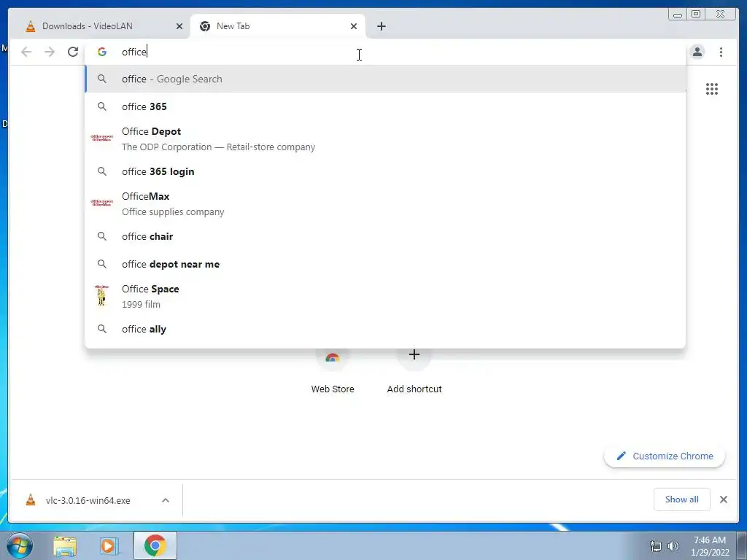
Task: Click the search icon beside 'office ally'
Action: 102,329
